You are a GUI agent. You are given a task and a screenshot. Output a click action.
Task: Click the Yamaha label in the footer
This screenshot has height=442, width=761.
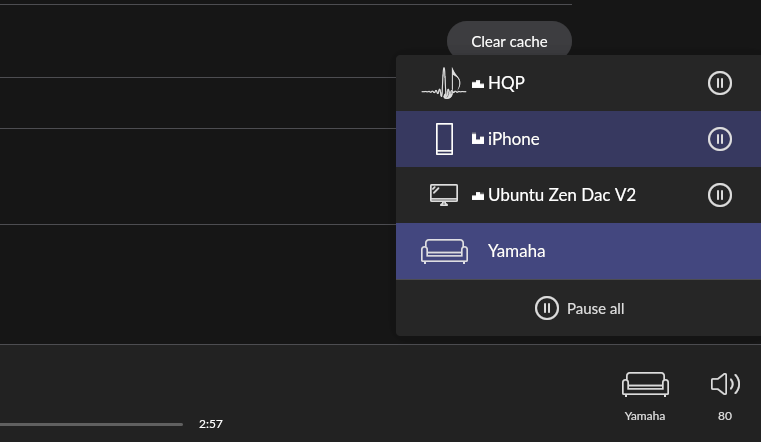click(x=645, y=416)
